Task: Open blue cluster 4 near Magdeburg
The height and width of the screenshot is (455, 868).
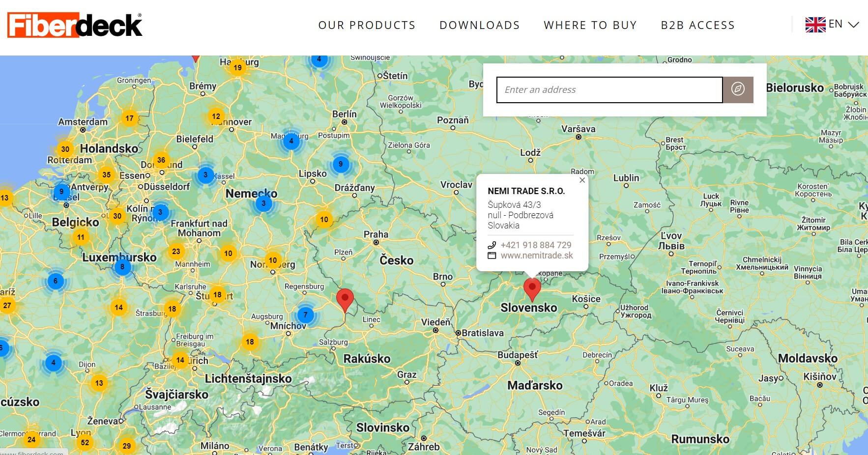Action: click(x=291, y=141)
